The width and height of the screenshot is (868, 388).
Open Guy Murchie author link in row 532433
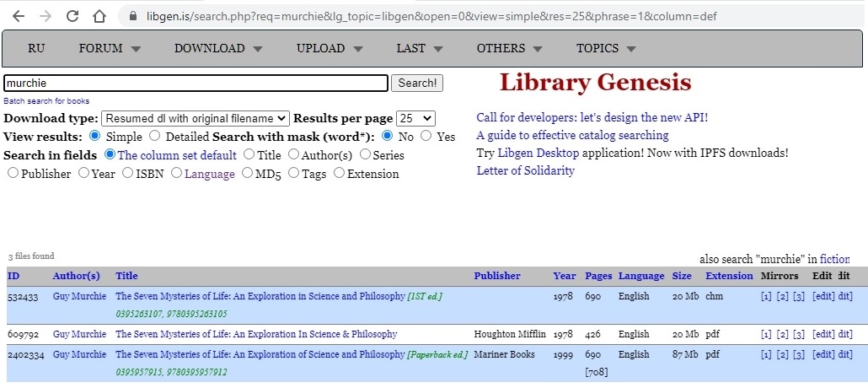pyautogui.click(x=79, y=296)
